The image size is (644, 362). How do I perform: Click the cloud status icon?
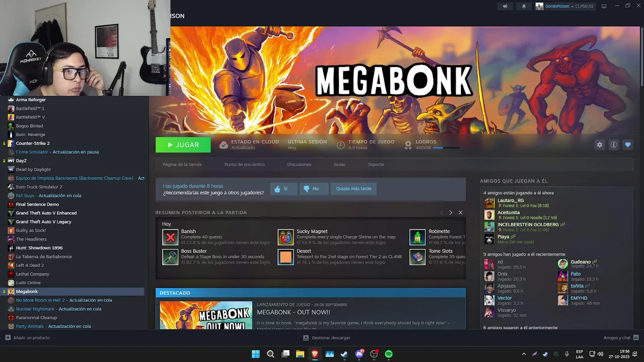pyautogui.click(x=223, y=145)
